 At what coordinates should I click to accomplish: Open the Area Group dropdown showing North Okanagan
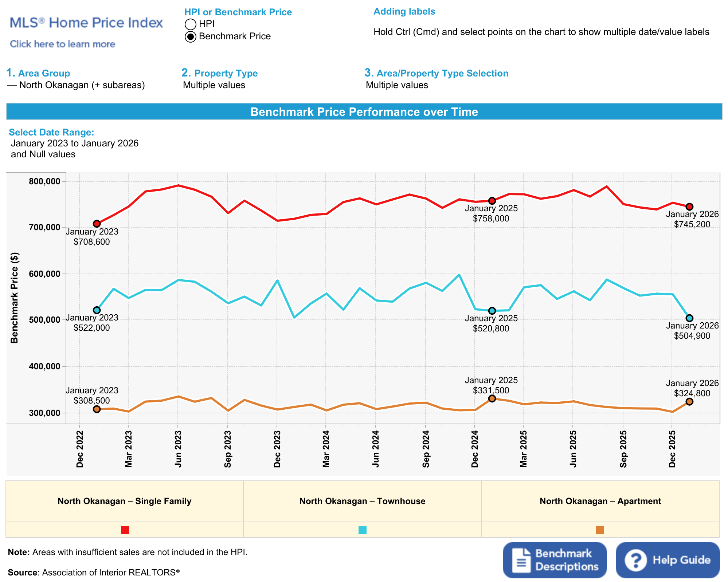click(76, 85)
